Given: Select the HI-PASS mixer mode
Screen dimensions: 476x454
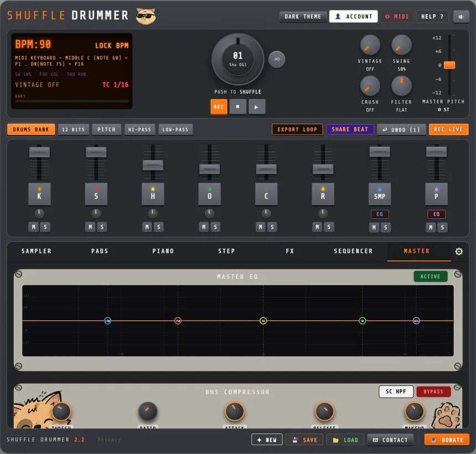Looking at the screenshot, I should (139, 130).
